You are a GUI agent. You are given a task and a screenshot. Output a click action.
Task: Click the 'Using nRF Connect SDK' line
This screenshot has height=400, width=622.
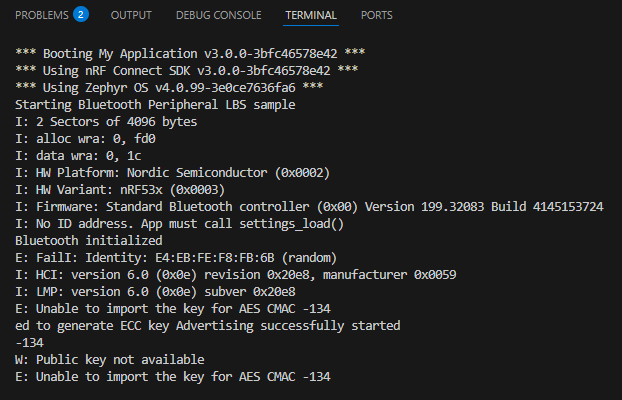(x=186, y=71)
